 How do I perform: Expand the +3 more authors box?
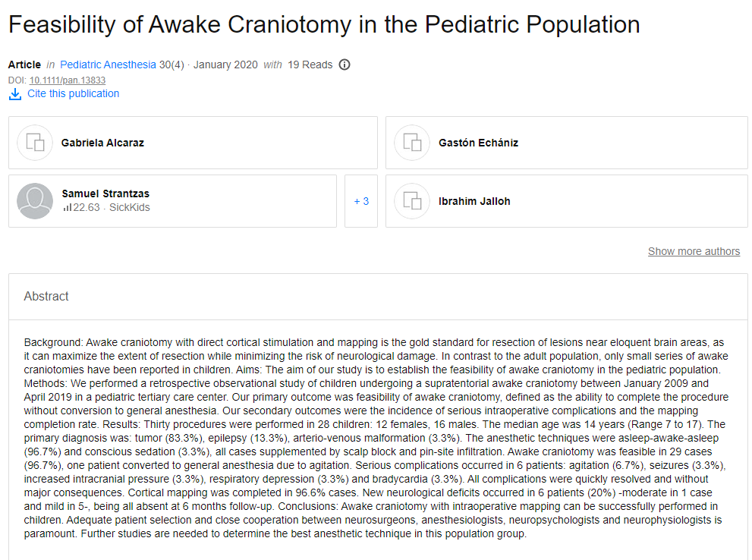click(361, 201)
